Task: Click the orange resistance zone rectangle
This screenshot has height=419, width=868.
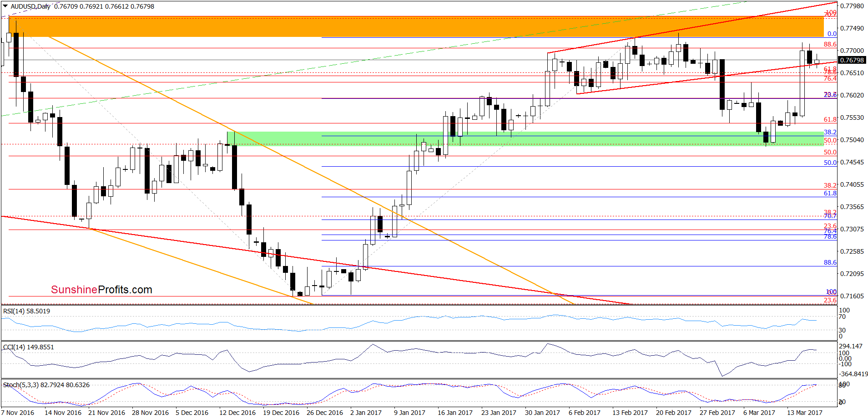Action: (x=416, y=27)
